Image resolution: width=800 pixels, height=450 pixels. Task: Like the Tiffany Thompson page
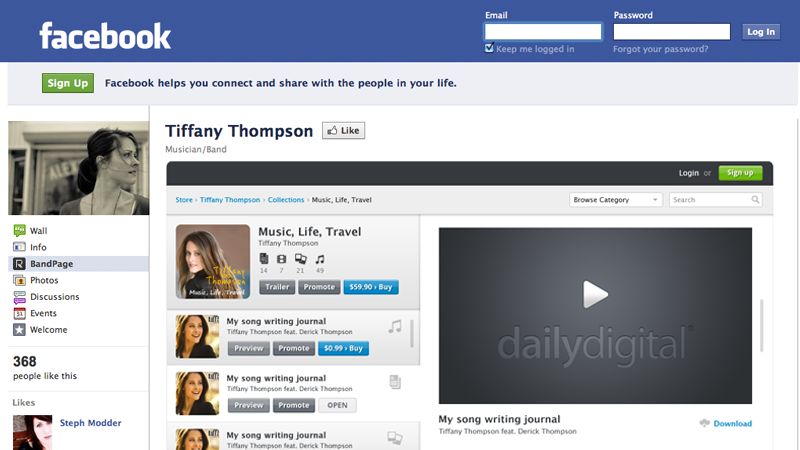point(343,131)
